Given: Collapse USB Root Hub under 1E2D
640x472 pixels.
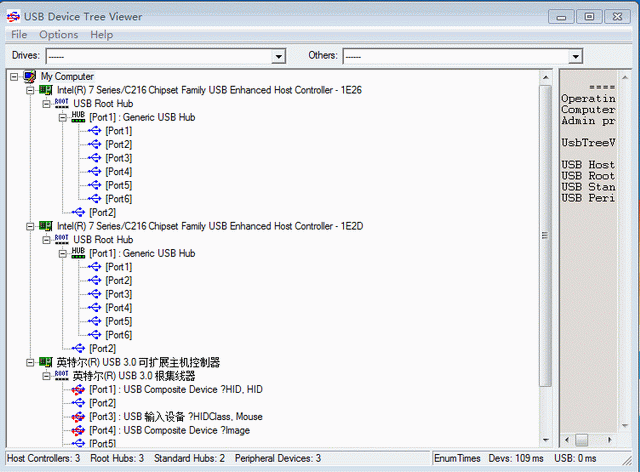Looking at the screenshot, I should tap(46, 240).
